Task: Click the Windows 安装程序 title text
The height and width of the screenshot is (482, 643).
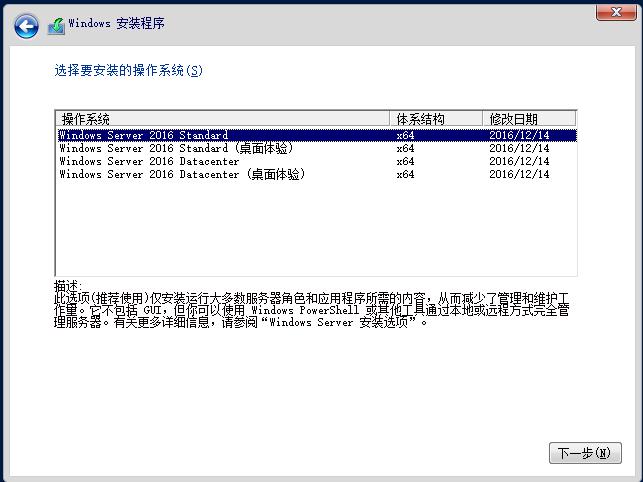Action: (116, 23)
